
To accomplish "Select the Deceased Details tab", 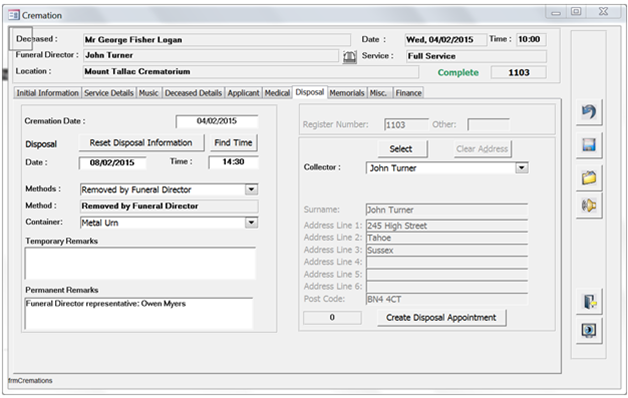I will (193, 93).
